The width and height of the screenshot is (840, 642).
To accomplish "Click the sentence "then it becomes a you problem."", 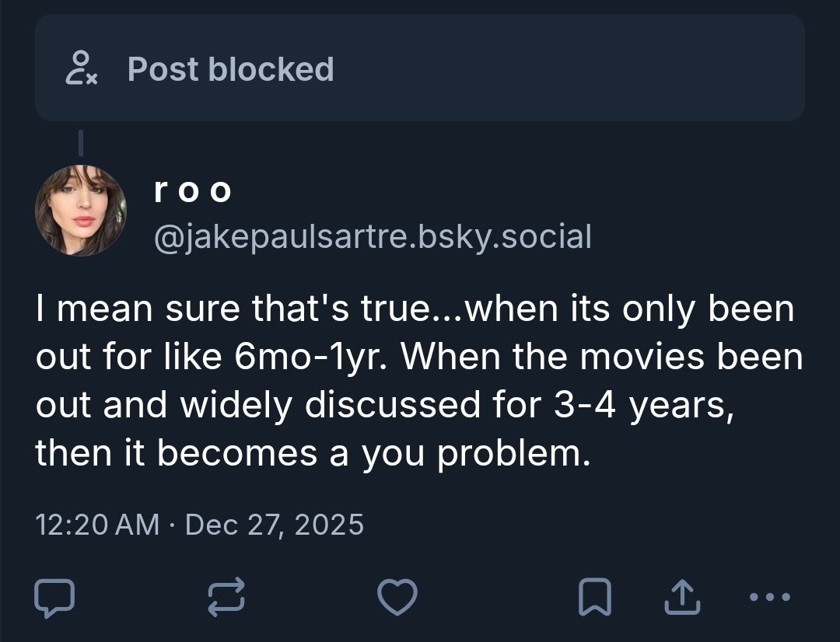I will (308, 452).
